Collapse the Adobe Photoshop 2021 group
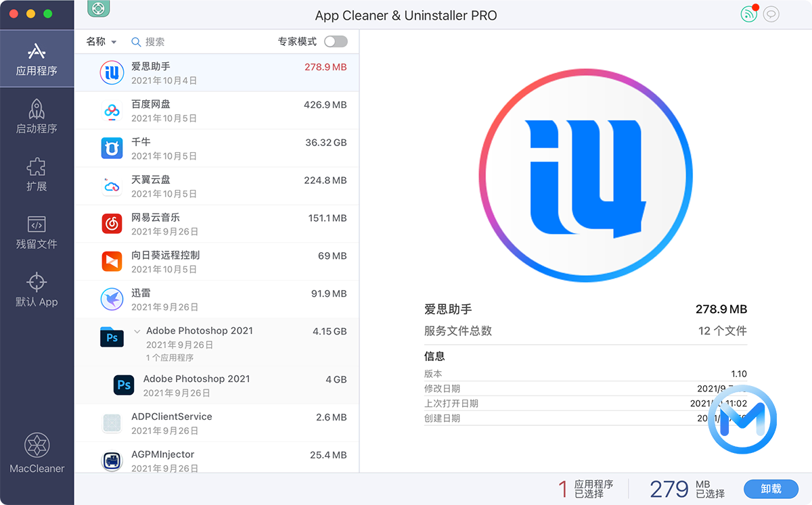 click(x=138, y=332)
